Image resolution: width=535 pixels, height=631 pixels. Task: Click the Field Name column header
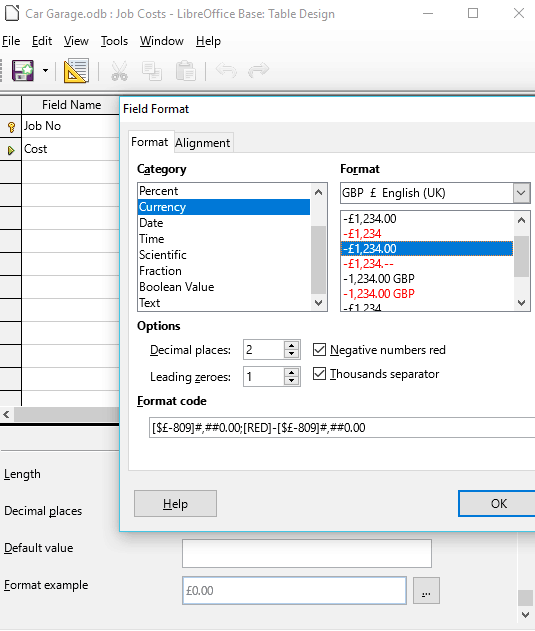click(x=71, y=105)
